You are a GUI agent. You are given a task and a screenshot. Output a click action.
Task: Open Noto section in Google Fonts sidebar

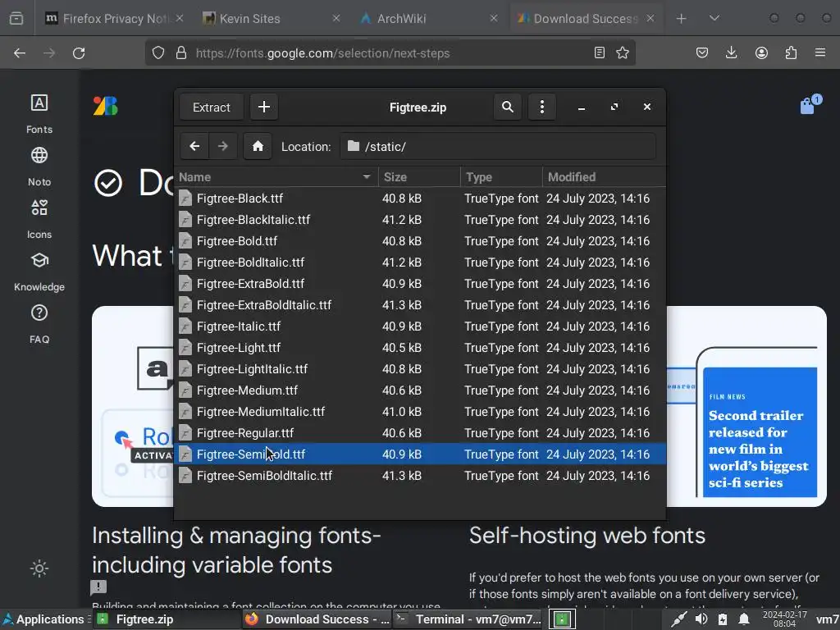[x=39, y=167]
